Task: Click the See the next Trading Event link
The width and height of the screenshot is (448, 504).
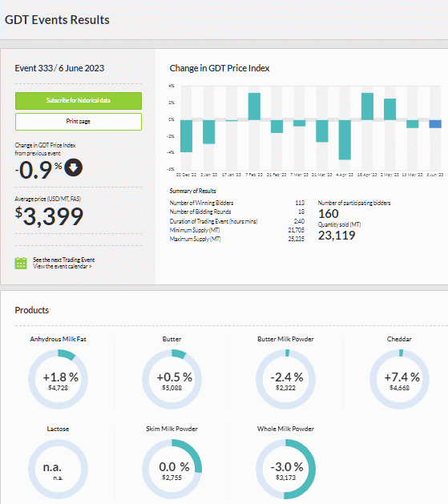Action: coord(63,260)
